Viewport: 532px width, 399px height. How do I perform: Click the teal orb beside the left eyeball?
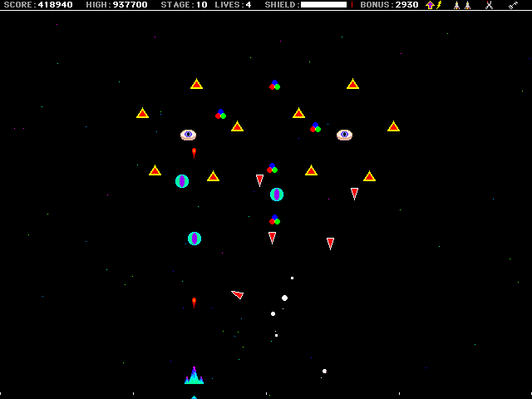[182, 181]
